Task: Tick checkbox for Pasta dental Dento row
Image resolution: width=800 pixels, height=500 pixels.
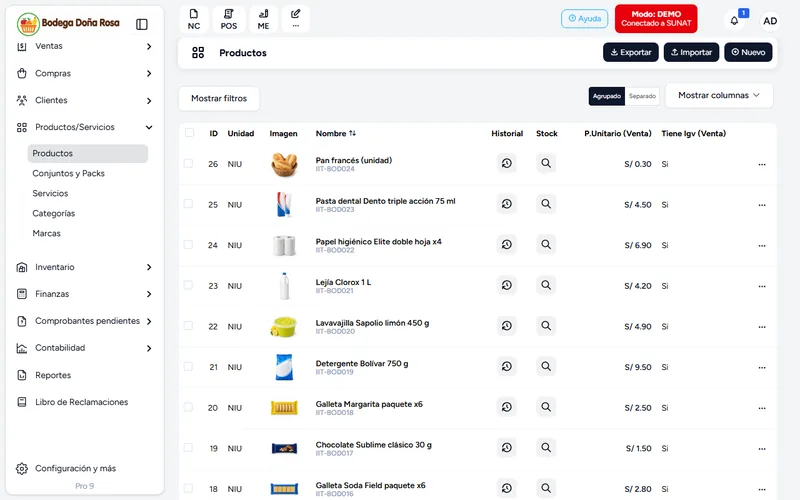Action: click(x=188, y=204)
